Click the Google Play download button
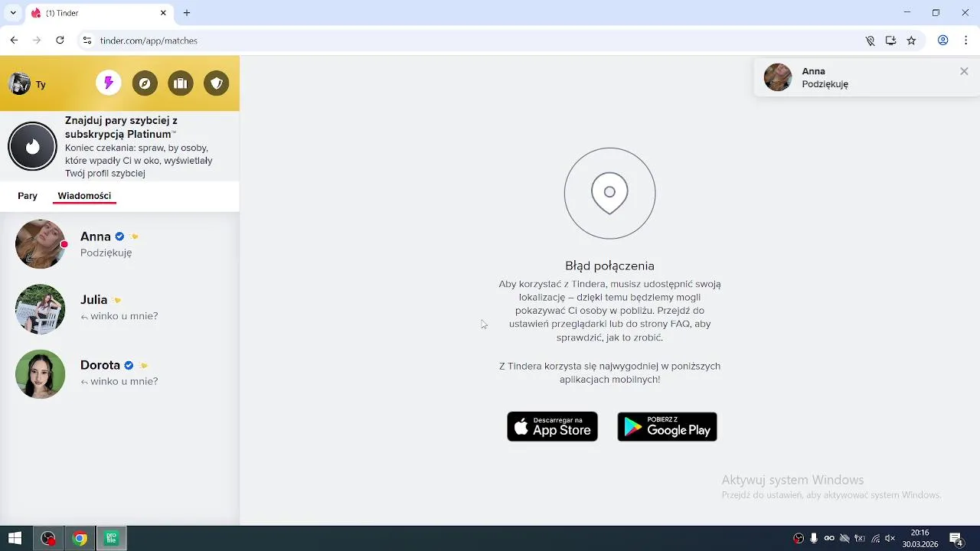The height and width of the screenshot is (551, 980). [x=667, y=426]
